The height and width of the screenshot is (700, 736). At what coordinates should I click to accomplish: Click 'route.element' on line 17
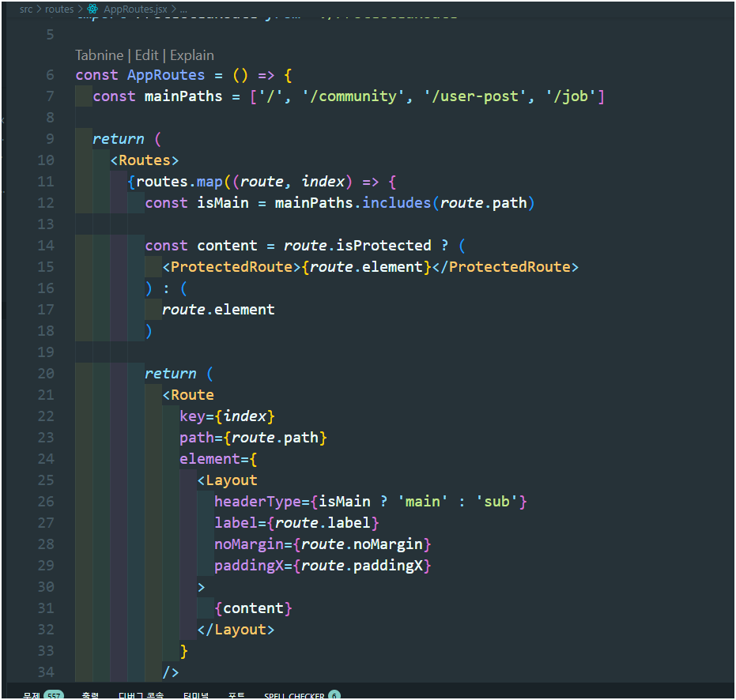[218, 310]
